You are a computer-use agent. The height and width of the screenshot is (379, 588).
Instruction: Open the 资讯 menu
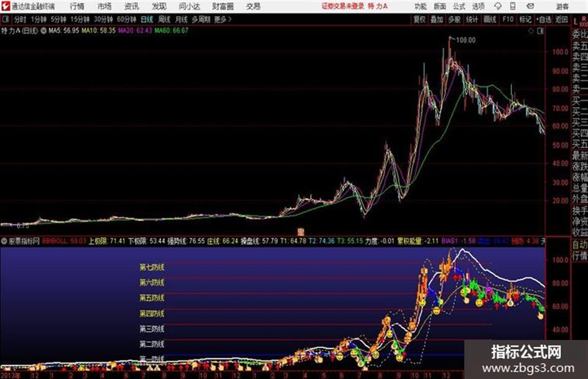pyautogui.click(x=132, y=6)
